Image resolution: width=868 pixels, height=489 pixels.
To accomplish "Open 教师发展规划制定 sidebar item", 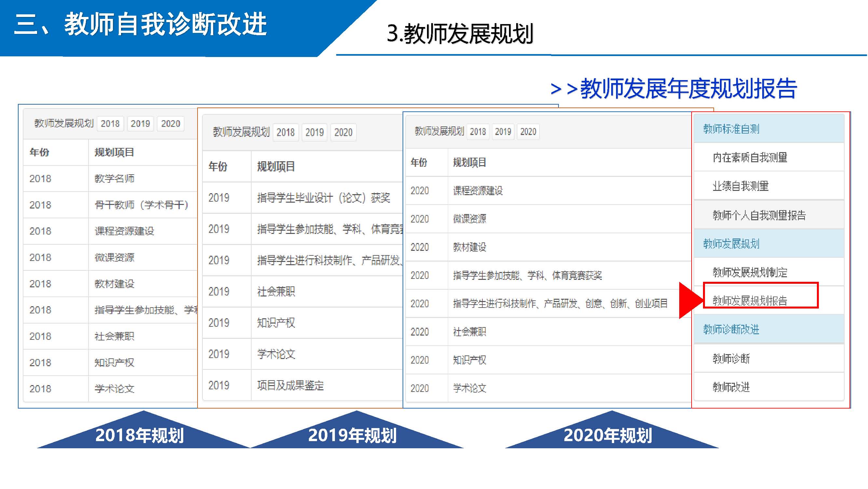I will pos(750,272).
